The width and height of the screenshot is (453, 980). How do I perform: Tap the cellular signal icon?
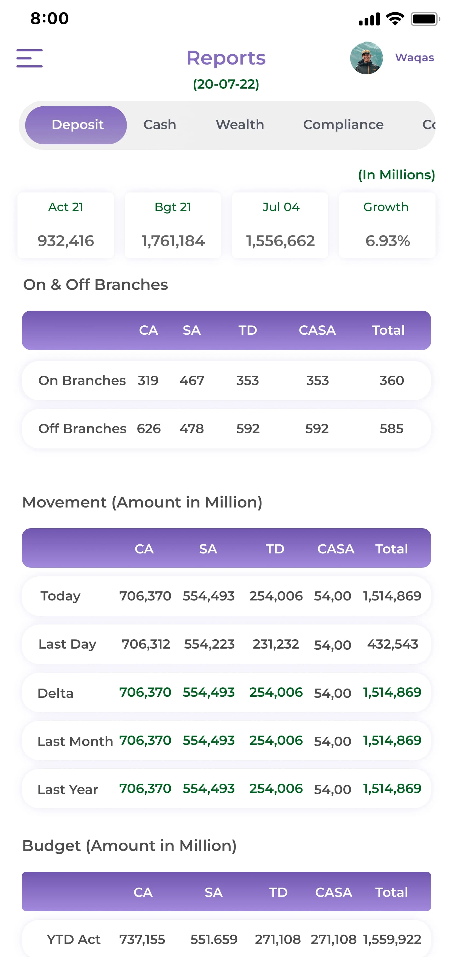tap(369, 19)
